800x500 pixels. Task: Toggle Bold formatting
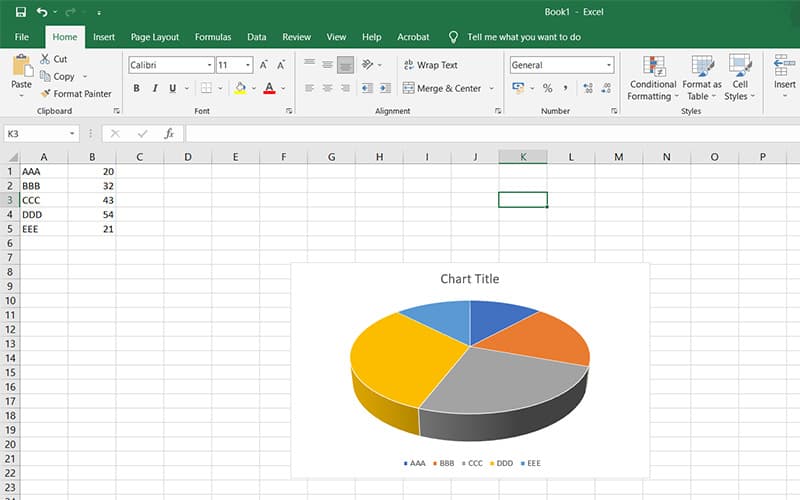tap(136, 88)
